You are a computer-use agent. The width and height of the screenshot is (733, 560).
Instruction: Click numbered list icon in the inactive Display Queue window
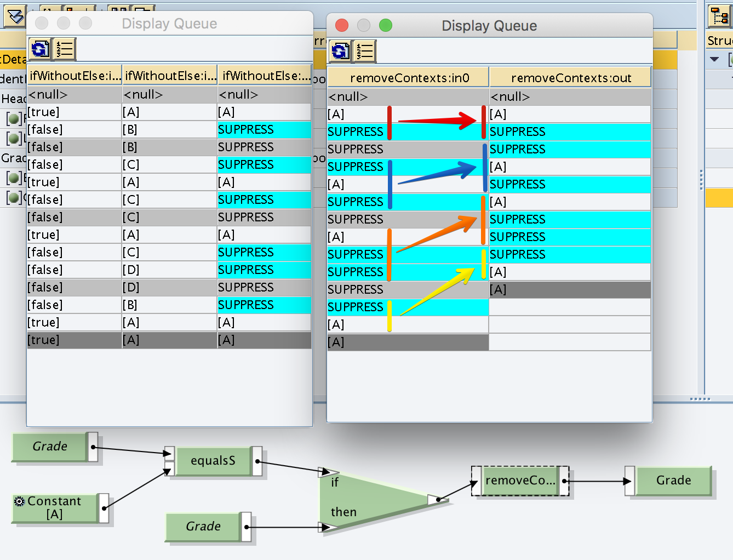coord(65,49)
